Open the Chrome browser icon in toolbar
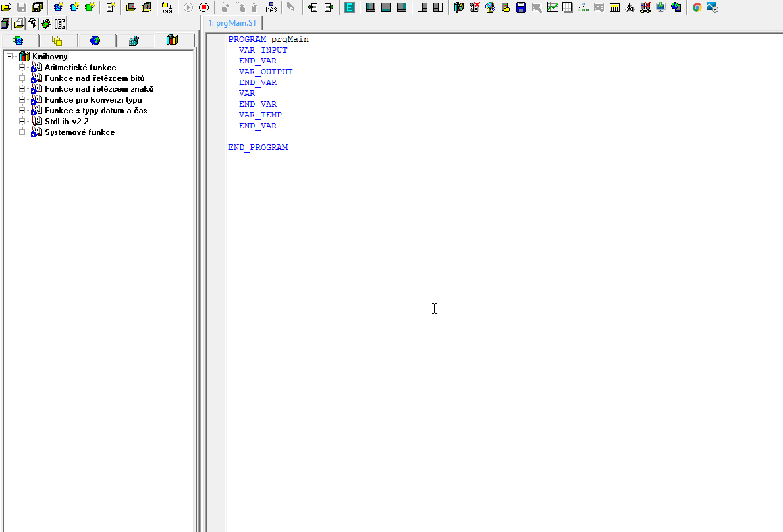The height and width of the screenshot is (532, 783). click(697, 7)
